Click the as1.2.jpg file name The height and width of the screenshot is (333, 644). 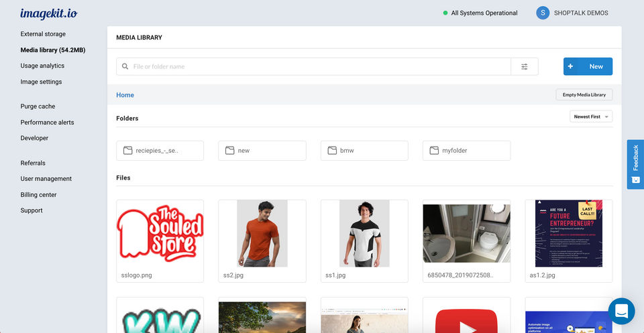point(543,275)
